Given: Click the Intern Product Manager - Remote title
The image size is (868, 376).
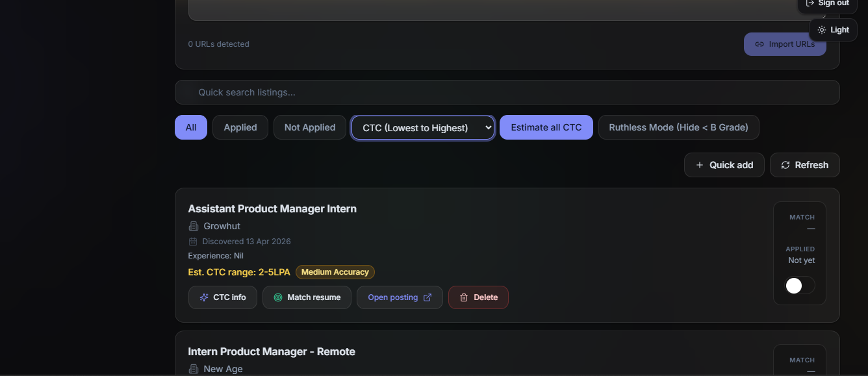Looking at the screenshot, I should (272, 351).
